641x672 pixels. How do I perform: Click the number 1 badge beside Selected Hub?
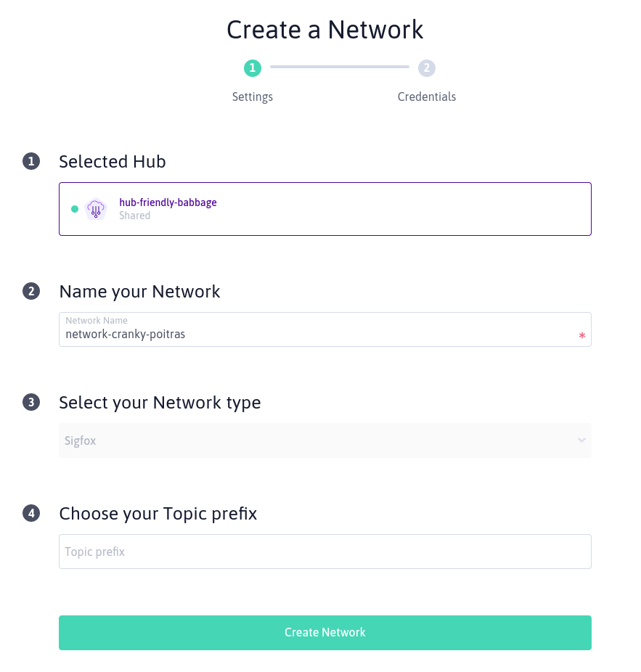pos(31,162)
